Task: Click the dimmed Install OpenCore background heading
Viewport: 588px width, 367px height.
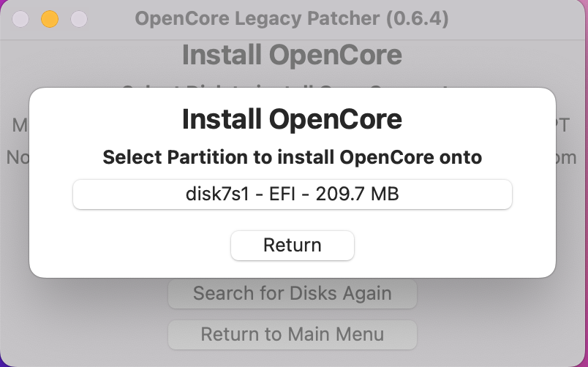Action: (x=292, y=56)
